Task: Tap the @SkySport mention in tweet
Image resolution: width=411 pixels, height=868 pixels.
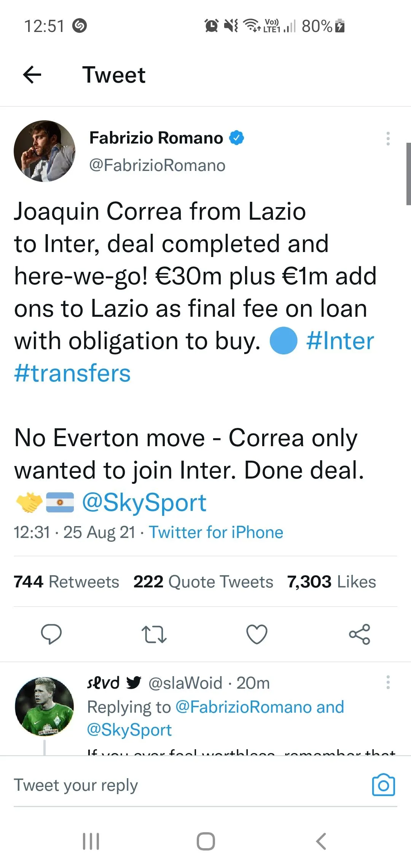Action: tap(144, 503)
